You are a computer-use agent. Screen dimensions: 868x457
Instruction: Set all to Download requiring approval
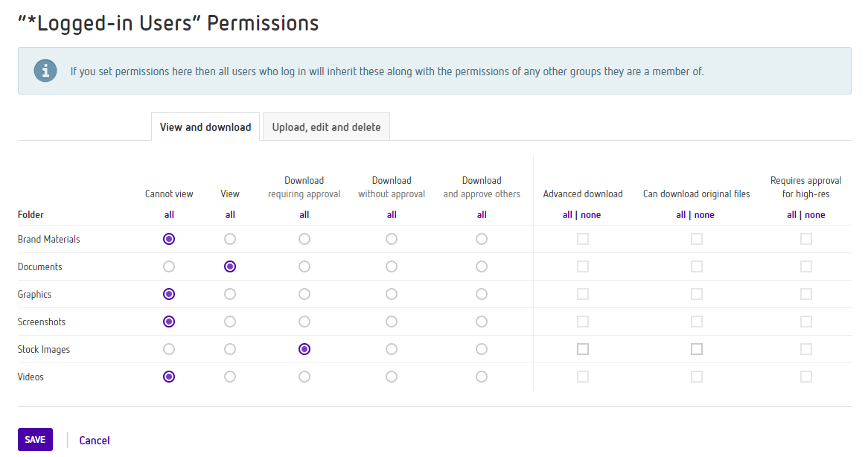304,214
